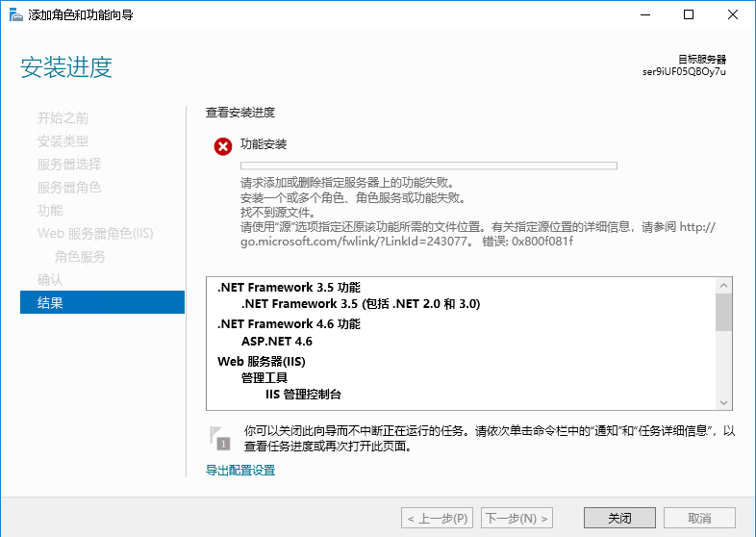756x537 pixels.
Task: Select 确认 step in the sidebar
Action: point(50,279)
